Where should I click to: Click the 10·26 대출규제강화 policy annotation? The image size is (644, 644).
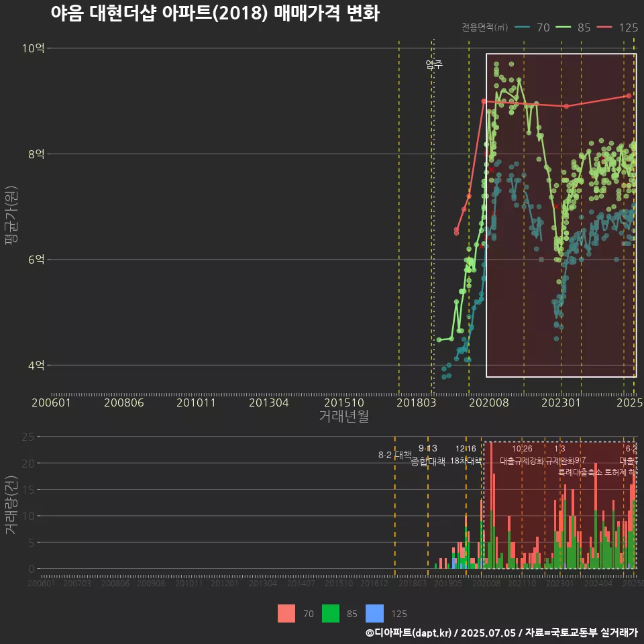(522, 455)
